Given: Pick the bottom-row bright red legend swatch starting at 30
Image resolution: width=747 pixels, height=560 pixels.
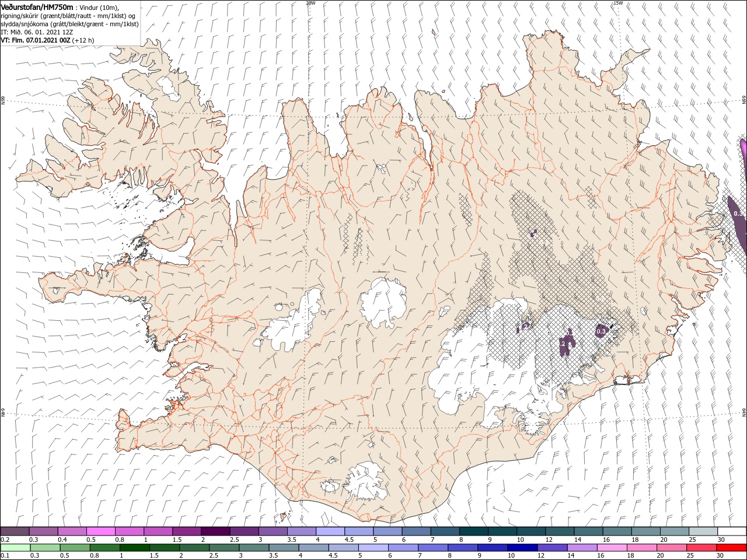Looking at the screenshot, I should (731, 548).
